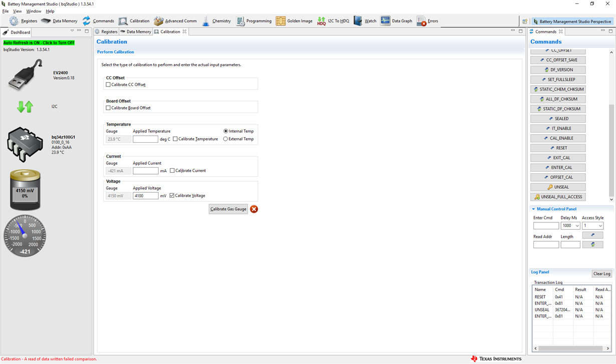
Task: Focus the Applied Temperature input field
Action: pos(146,139)
